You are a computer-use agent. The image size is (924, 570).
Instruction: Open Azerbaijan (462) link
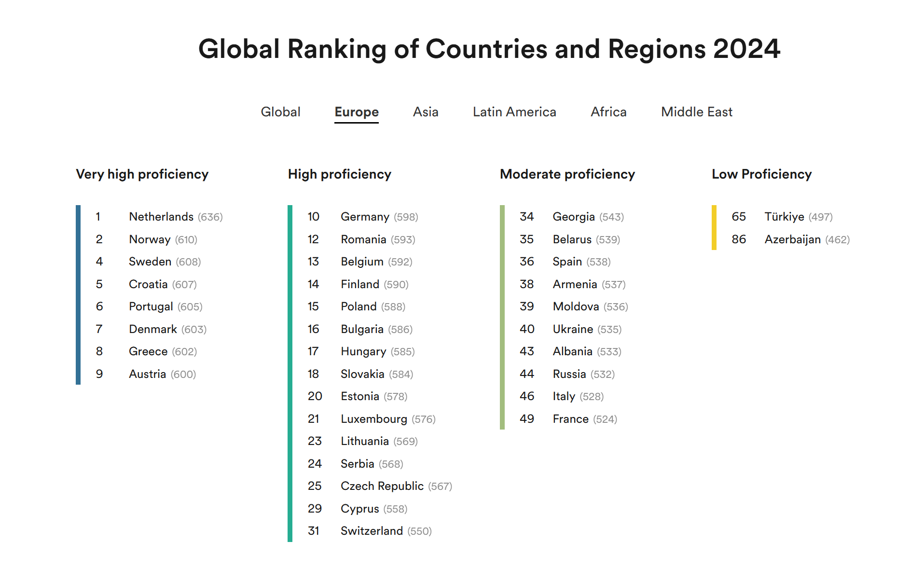(x=807, y=239)
